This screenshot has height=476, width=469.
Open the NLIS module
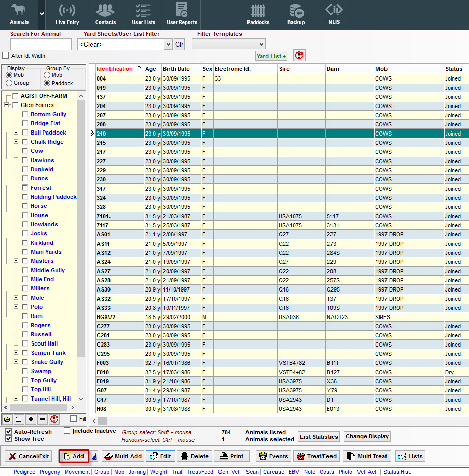(x=334, y=14)
